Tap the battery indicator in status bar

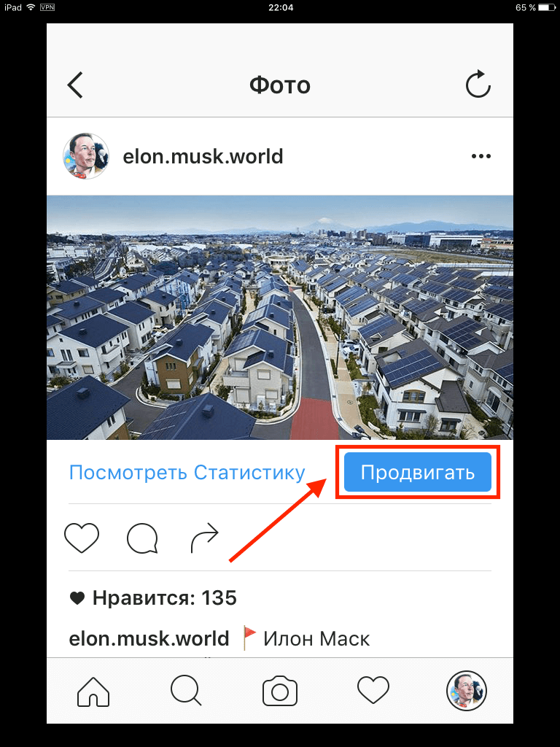tap(547, 7)
